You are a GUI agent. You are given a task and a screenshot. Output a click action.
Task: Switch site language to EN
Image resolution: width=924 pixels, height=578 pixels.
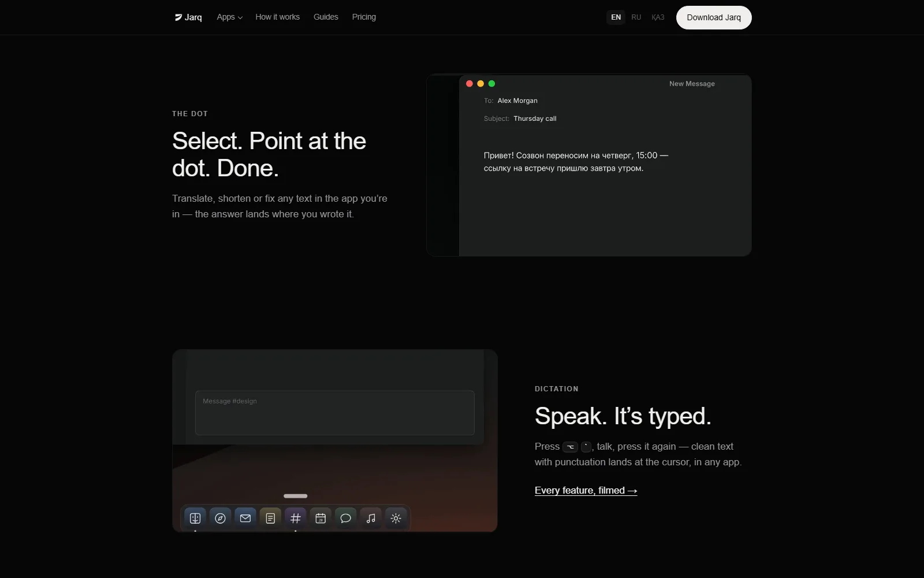click(616, 17)
